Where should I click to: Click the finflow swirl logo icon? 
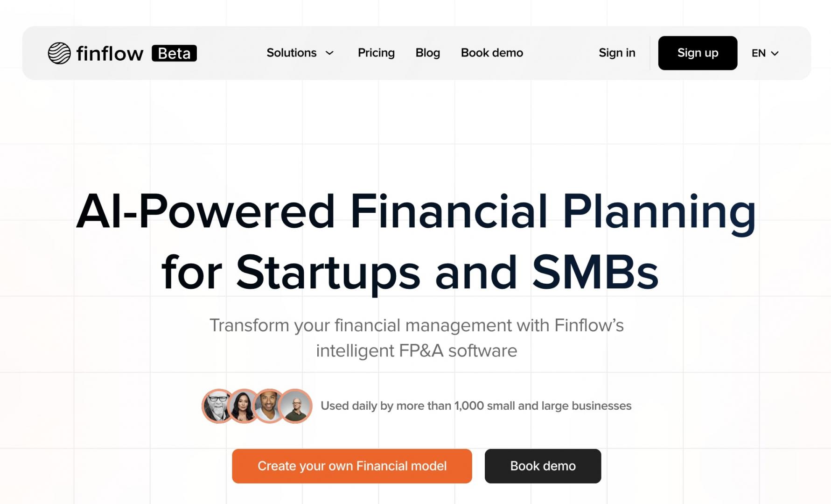59,53
